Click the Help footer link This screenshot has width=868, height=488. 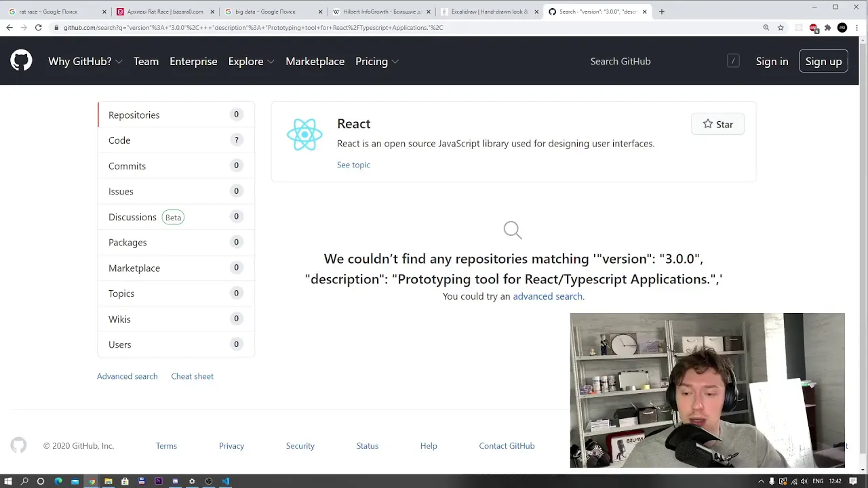click(x=428, y=446)
